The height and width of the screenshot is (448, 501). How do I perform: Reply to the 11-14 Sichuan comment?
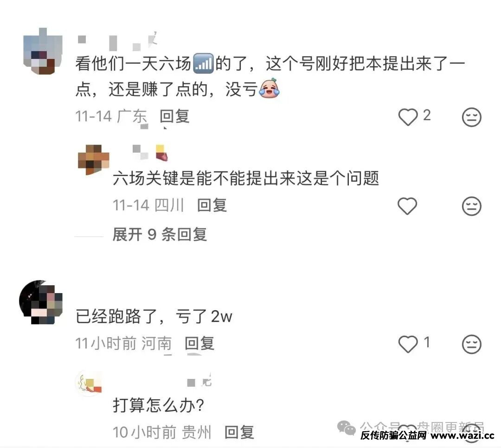pos(212,205)
